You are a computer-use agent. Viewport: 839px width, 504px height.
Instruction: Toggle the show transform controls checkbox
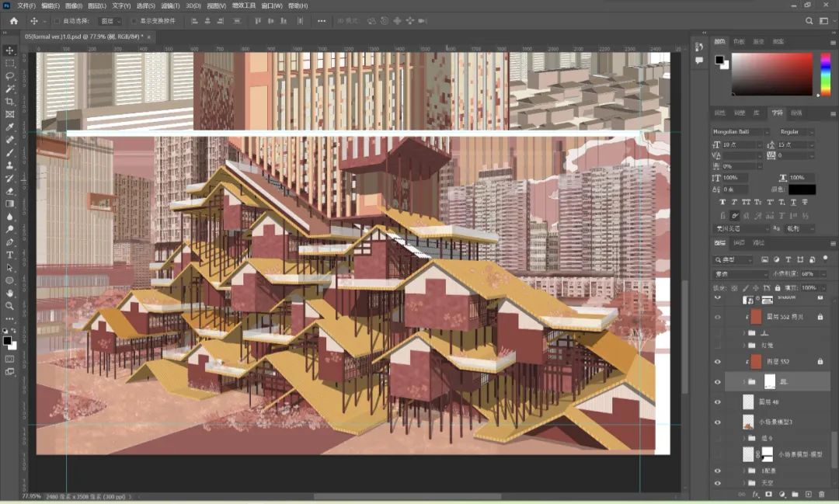(134, 21)
